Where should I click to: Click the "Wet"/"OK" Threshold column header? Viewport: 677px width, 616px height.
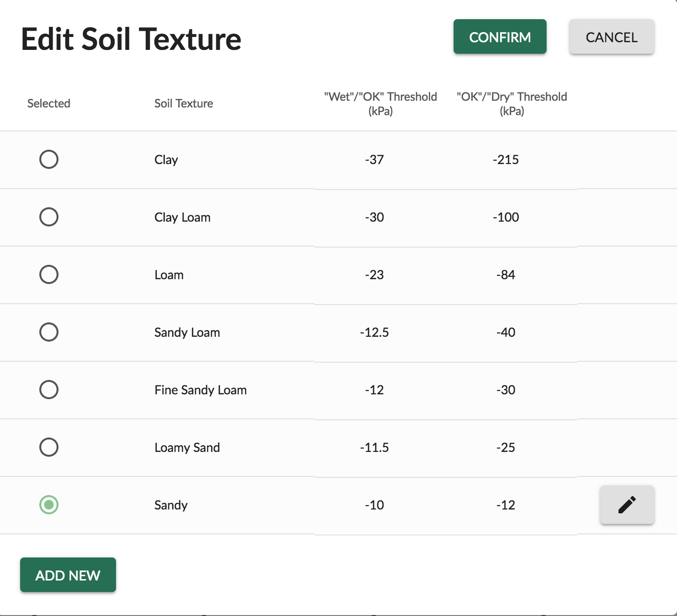tap(380, 104)
